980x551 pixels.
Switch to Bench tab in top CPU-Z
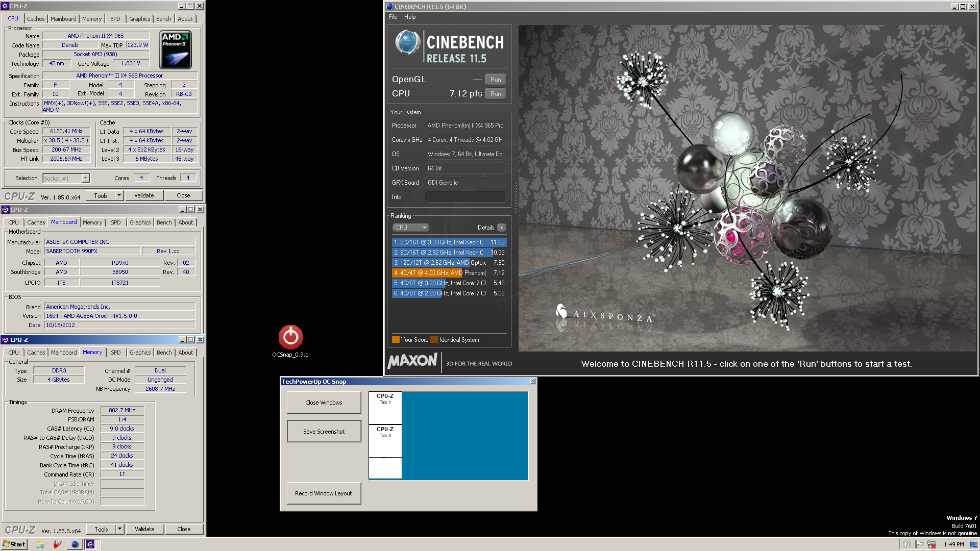164,19
